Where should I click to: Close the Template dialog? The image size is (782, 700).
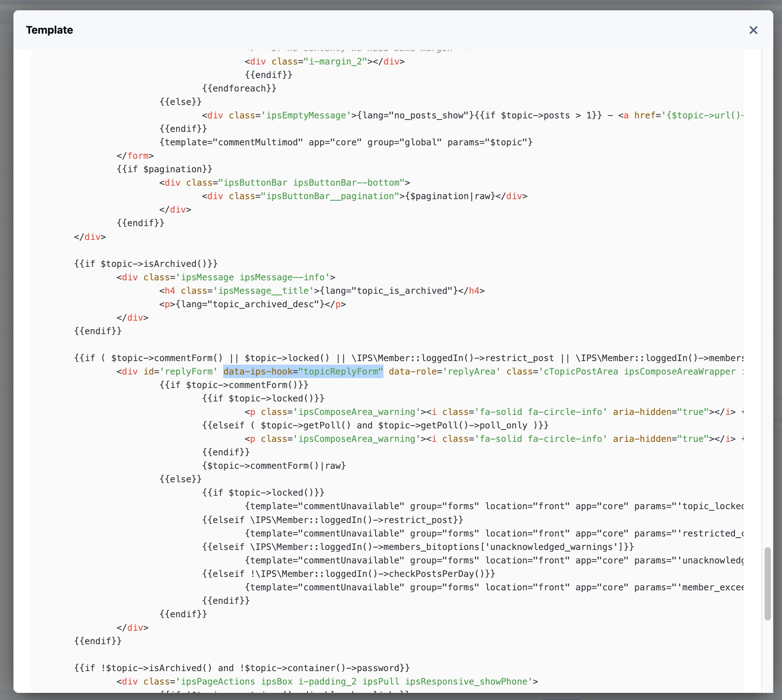click(753, 30)
